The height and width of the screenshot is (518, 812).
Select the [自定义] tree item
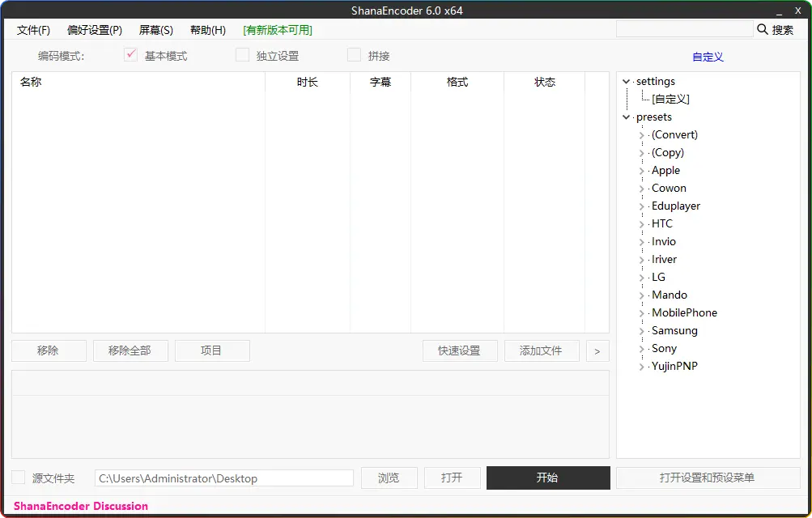pos(670,100)
